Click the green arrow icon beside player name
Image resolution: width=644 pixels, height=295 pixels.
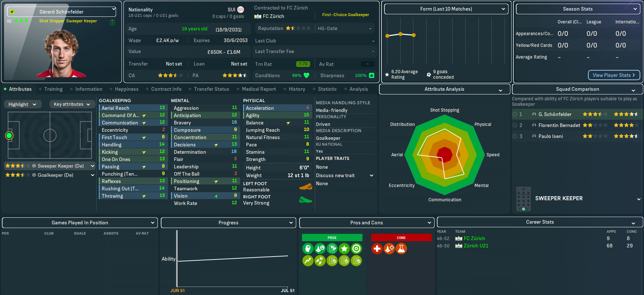(x=12, y=12)
